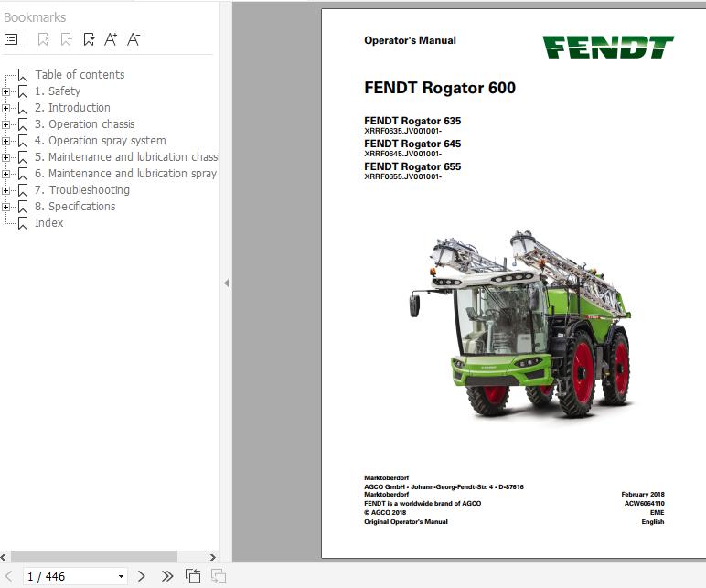Click the bookmarks scrollbar left arrow
The width and height of the screenshot is (706, 588).
click(x=4, y=557)
